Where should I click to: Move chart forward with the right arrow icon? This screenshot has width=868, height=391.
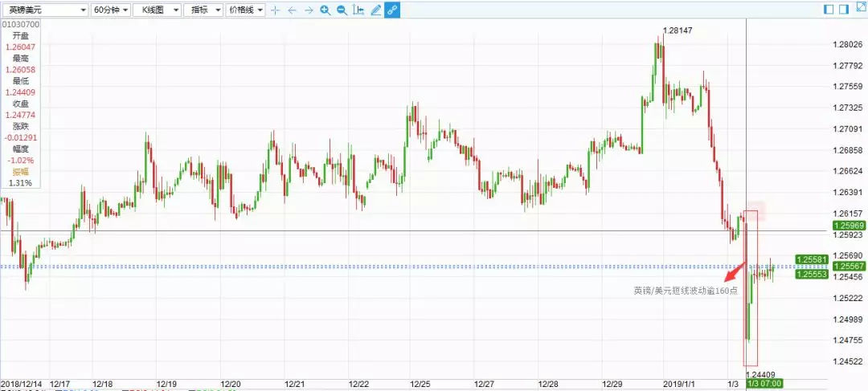pos(309,10)
